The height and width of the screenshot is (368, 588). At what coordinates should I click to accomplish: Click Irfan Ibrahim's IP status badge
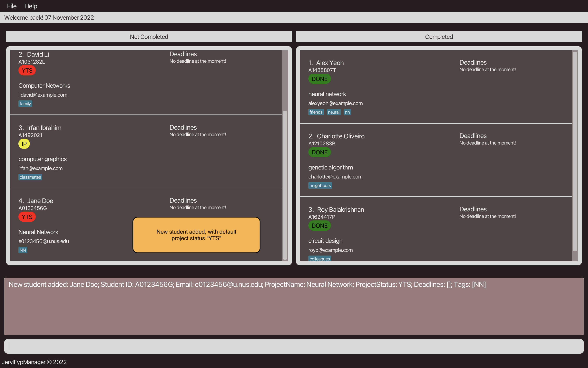(24, 144)
